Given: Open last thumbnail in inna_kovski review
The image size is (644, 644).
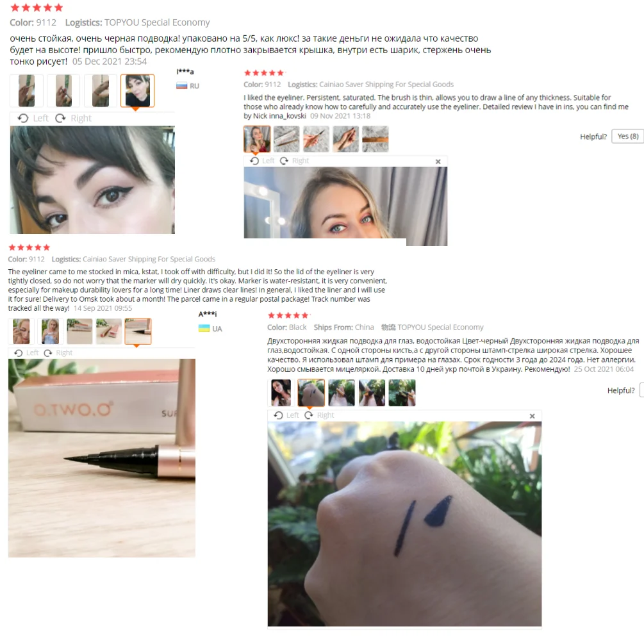Looking at the screenshot, I should (x=376, y=139).
